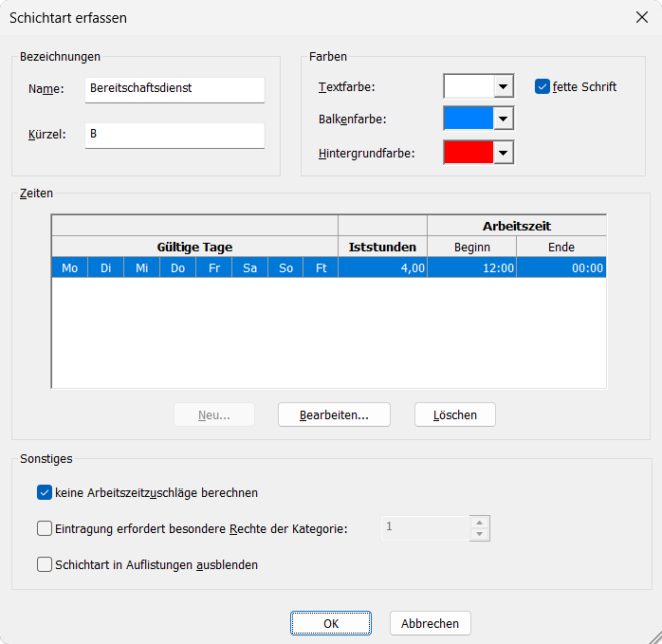Select the Fr day cell
The width and height of the screenshot is (662, 644).
tap(214, 267)
